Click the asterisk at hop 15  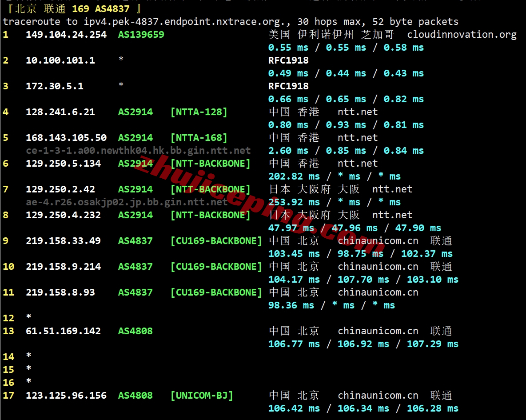tap(29, 368)
